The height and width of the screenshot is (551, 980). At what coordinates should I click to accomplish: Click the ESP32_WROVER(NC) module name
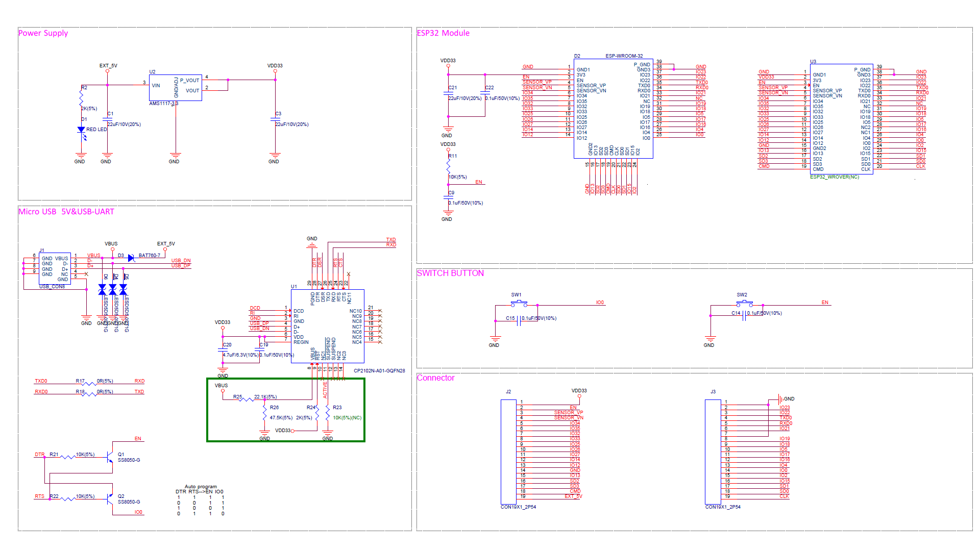[x=835, y=177]
